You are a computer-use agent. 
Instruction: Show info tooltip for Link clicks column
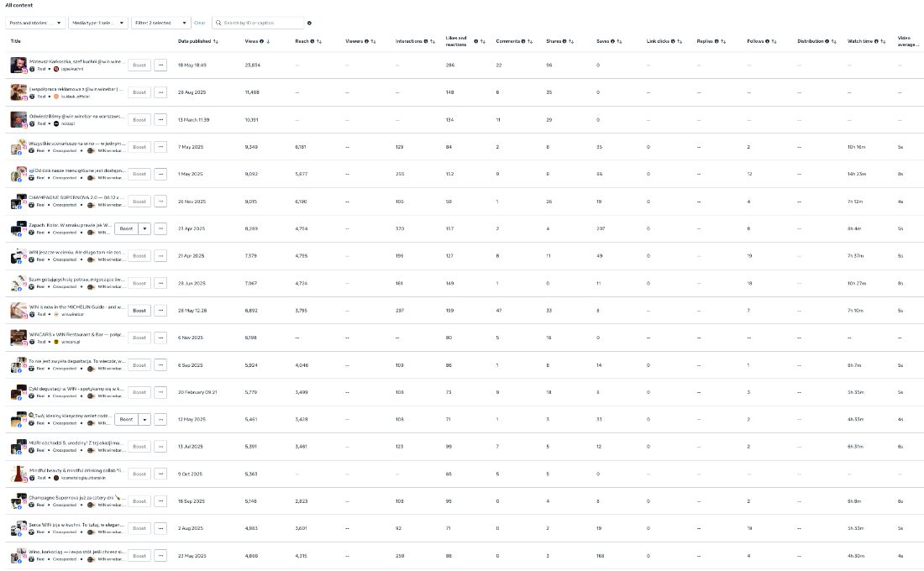[673, 41]
